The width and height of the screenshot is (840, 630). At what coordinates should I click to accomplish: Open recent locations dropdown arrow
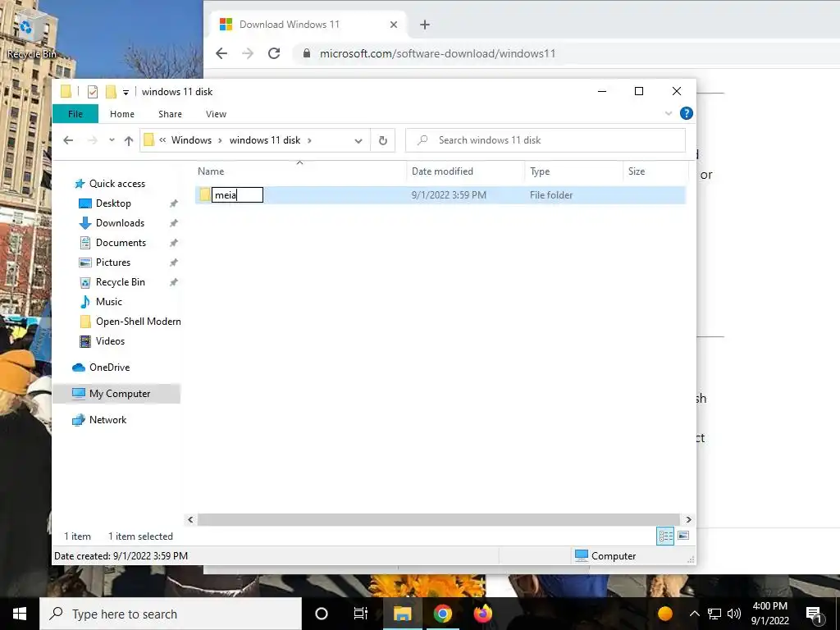tap(112, 140)
